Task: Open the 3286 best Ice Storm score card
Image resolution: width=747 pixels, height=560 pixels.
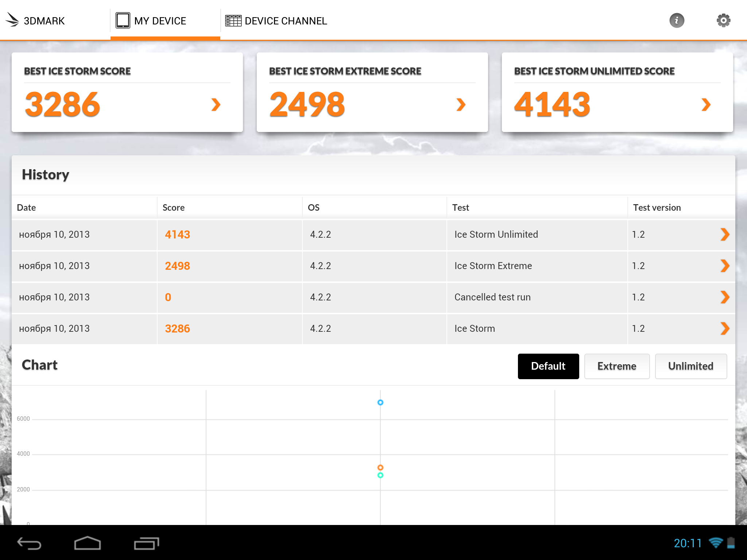Action: click(127, 92)
